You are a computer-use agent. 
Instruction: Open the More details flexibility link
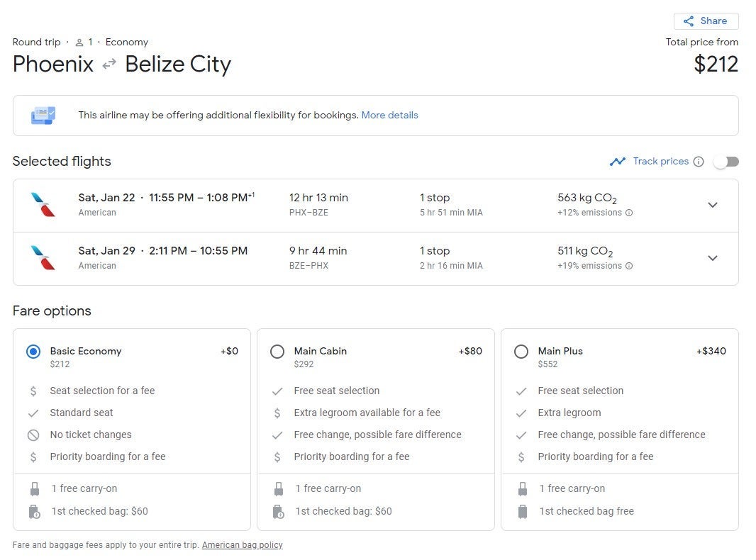coord(389,115)
